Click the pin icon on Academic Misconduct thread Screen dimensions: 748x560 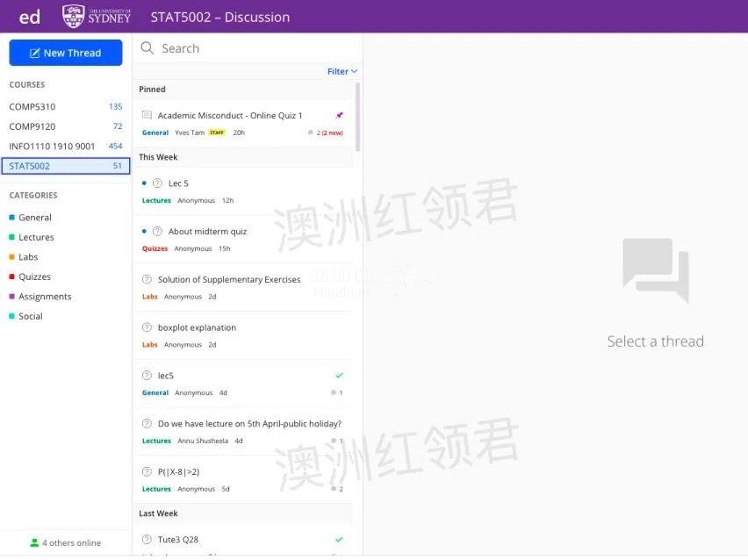340,115
